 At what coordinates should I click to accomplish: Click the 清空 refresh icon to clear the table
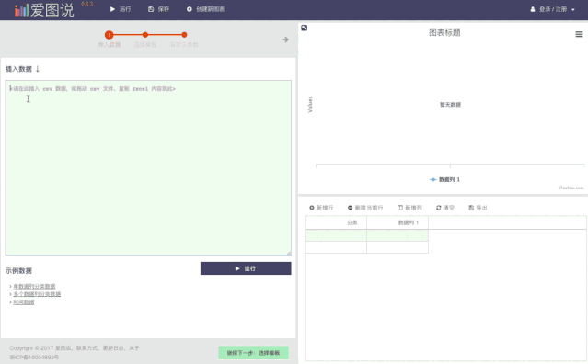tap(438, 208)
